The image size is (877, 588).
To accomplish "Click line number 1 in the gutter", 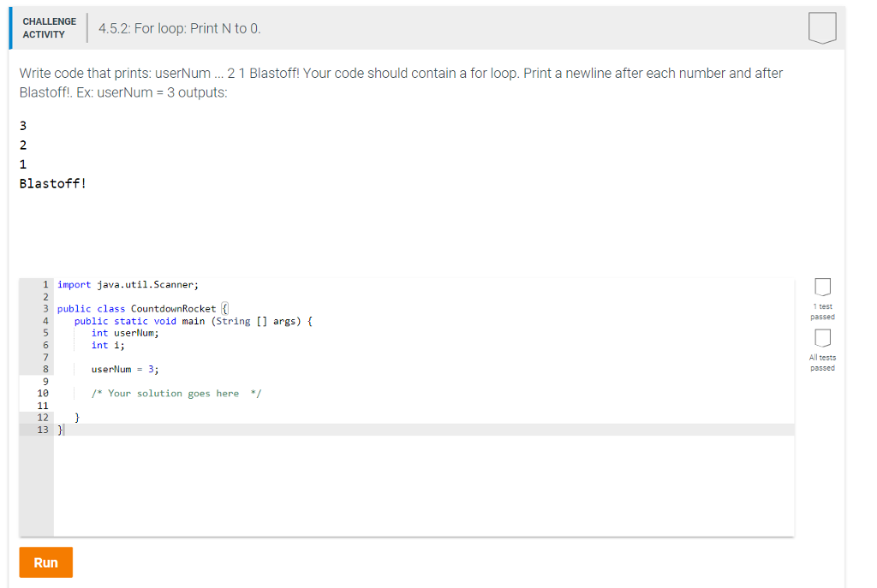I will (x=45, y=283).
